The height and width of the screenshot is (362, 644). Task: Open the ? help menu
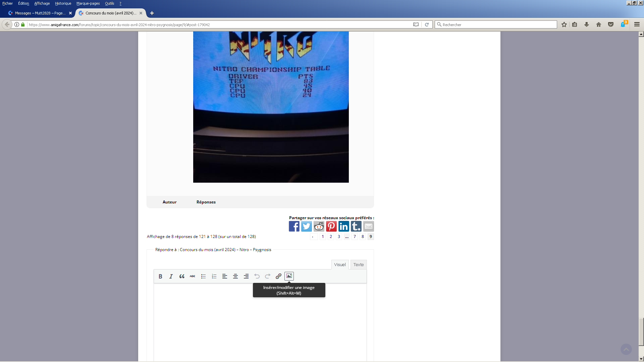point(120,3)
